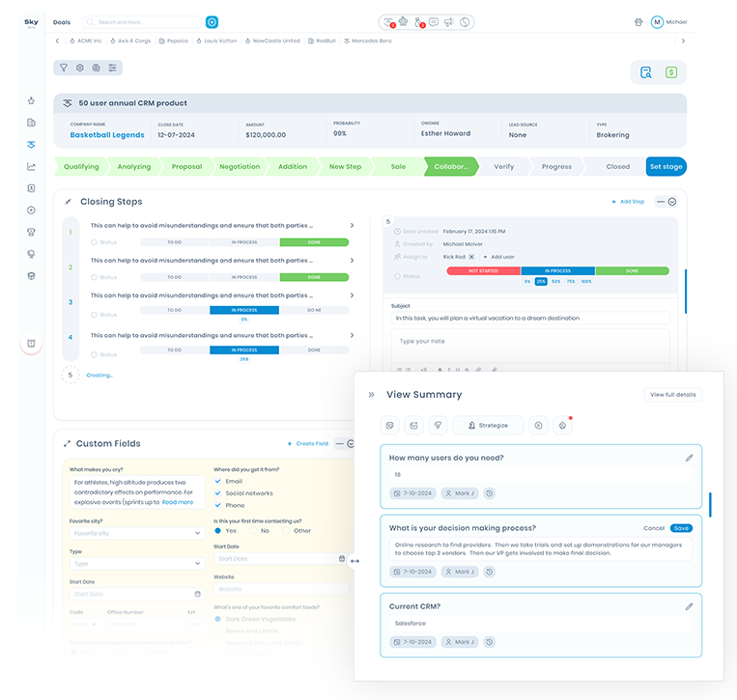Image resolution: width=737 pixels, height=700 pixels.
Task: Expand the first closing step chevron
Action: click(x=351, y=226)
